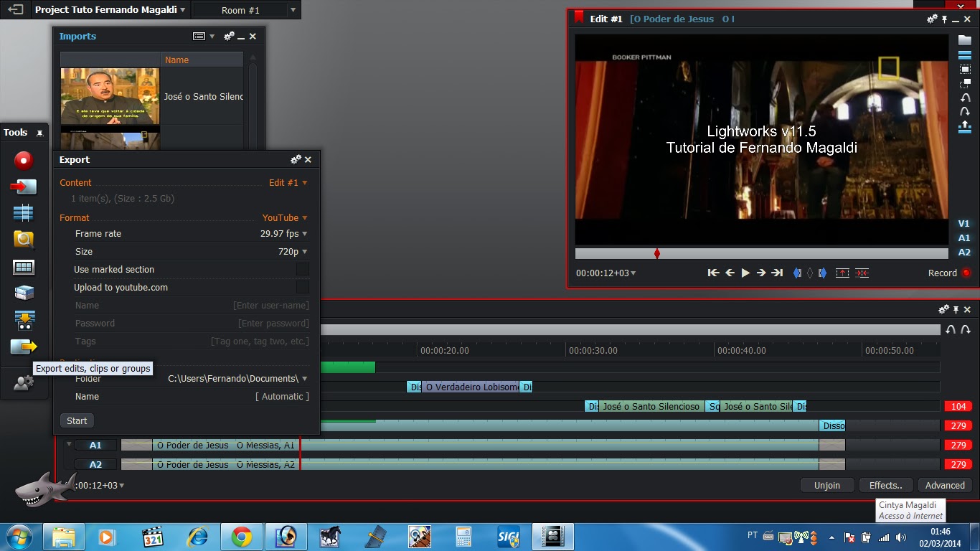
Task: Click the blue upload-arrow icon in viewer sidebar
Action: pos(965,127)
